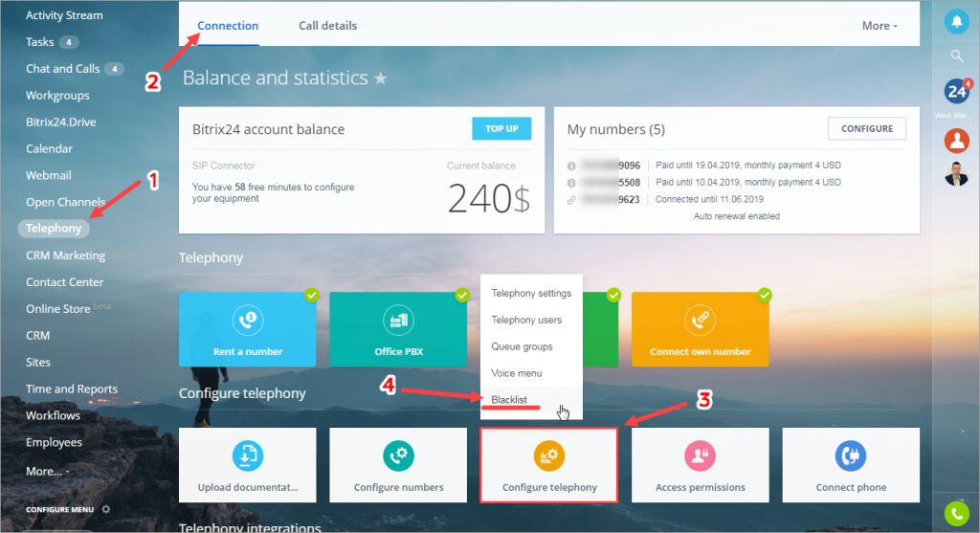Select Telephony settings from popup menu
This screenshot has height=533, width=980.
click(x=531, y=293)
